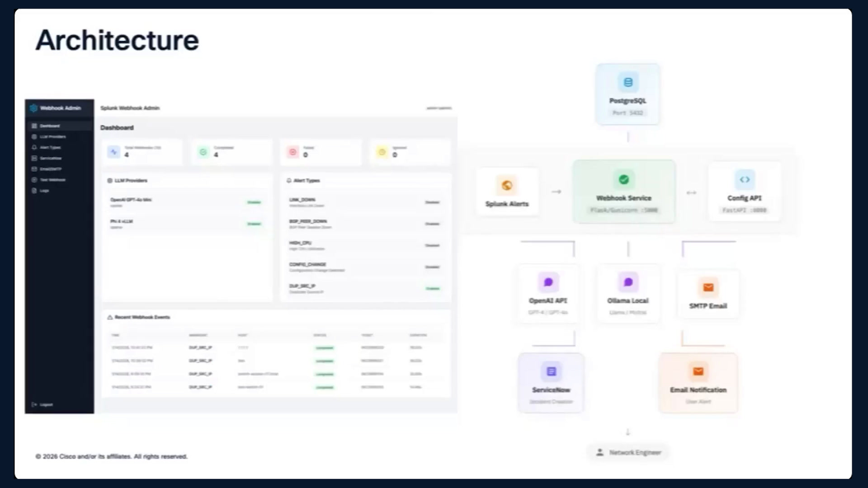Select Alert Types in the sidebar
Screen dimensions: 868x488
pos(59,147)
